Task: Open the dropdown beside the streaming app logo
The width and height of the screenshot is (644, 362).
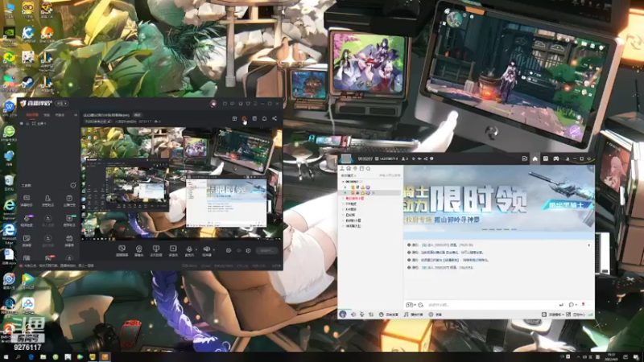Action: click(x=62, y=104)
